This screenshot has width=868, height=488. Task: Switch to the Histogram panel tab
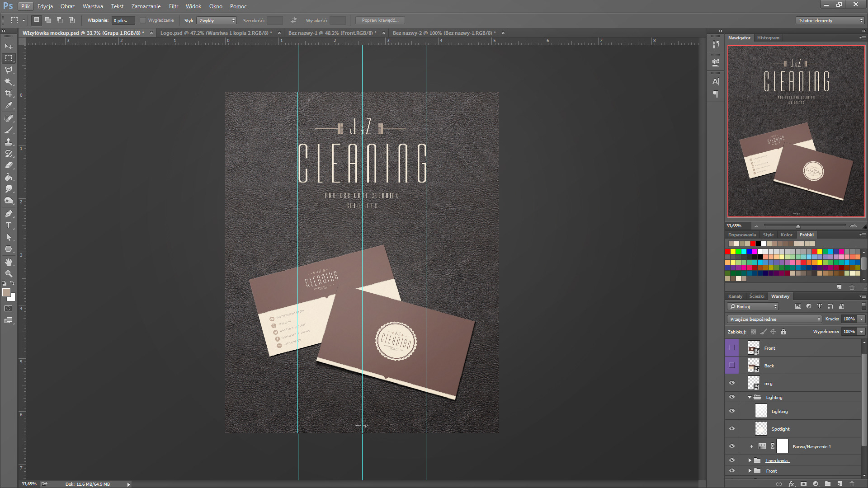click(768, 38)
